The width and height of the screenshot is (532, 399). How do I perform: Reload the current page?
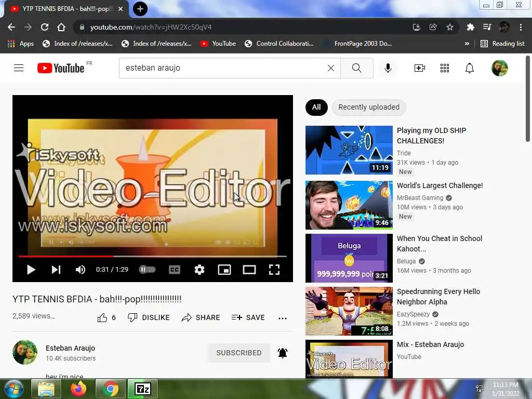(x=45, y=27)
